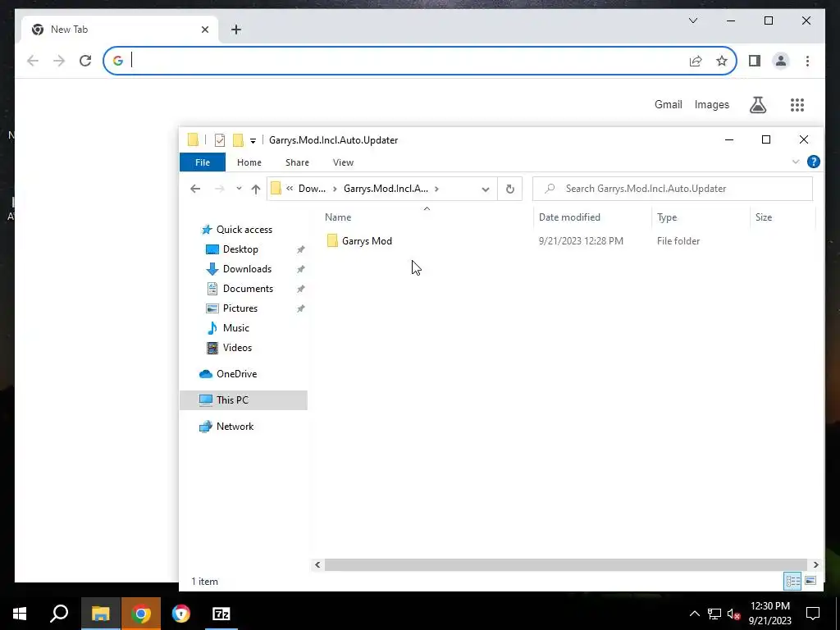Click horizontal scrollbar right arrow
Viewport: 840px width, 630px height.
tap(815, 564)
